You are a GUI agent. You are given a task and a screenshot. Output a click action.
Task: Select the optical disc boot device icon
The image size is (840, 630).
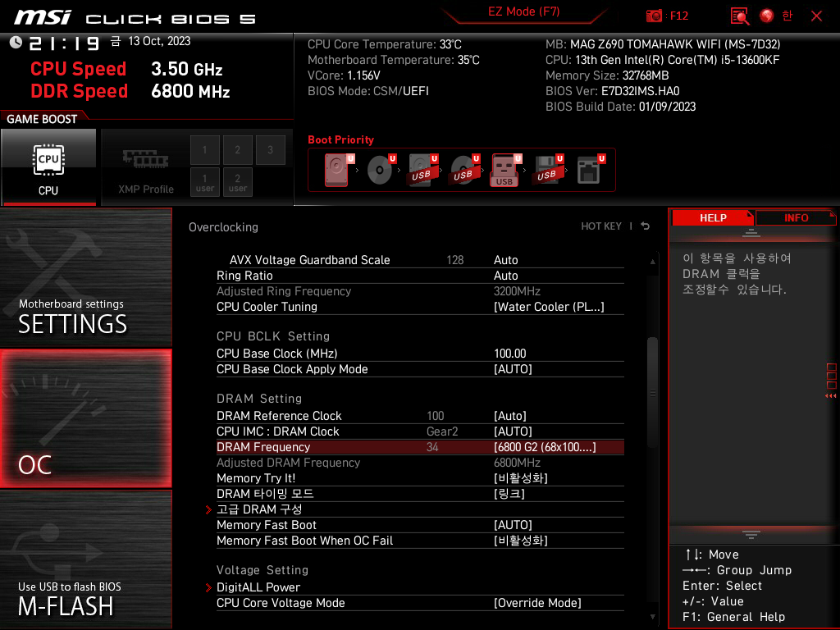(381, 170)
